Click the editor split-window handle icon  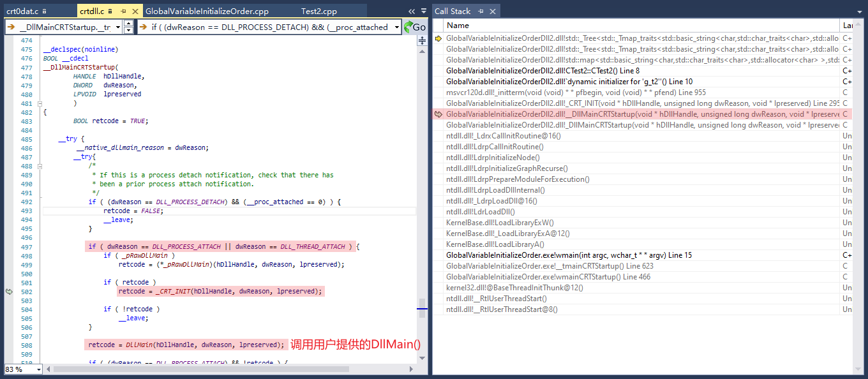pyautogui.click(x=422, y=41)
